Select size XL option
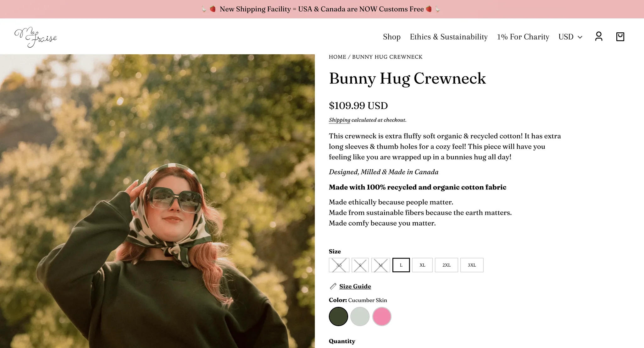Image resolution: width=644 pixels, height=348 pixels. click(x=422, y=265)
